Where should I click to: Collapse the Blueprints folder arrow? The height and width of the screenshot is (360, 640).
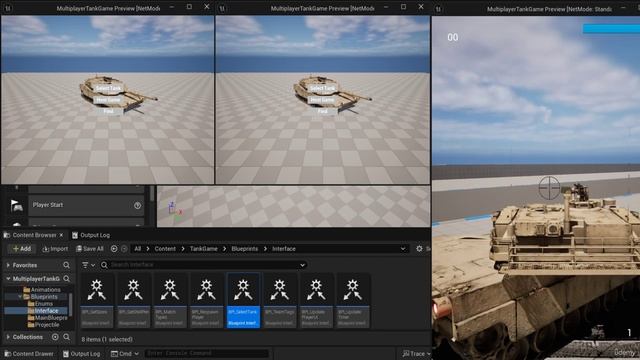[20, 297]
